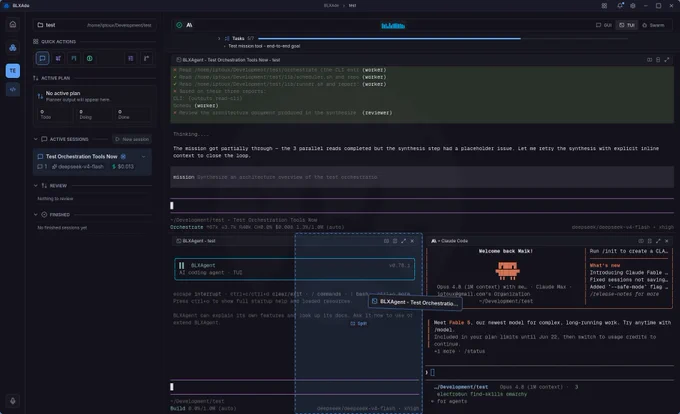680x414 pixels.
Task: Open the Home icon in left sidebar
Action: pos(13,24)
